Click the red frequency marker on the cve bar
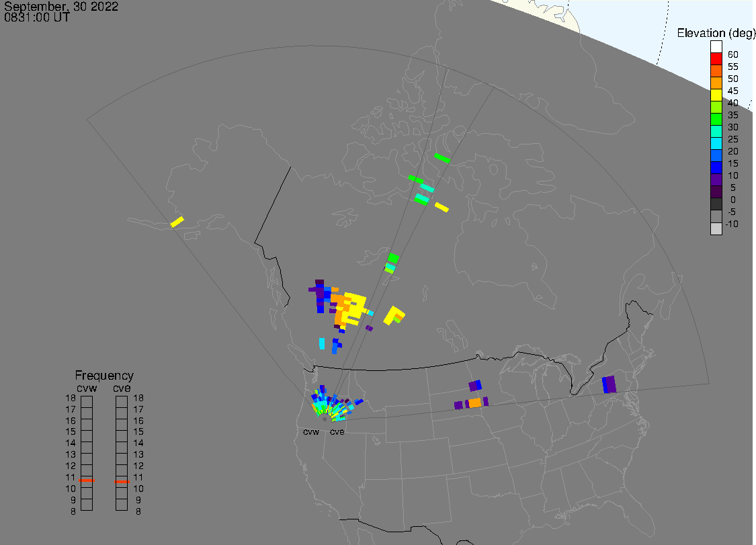The width and height of the screenshot is (756, 545). click(122, 481)
